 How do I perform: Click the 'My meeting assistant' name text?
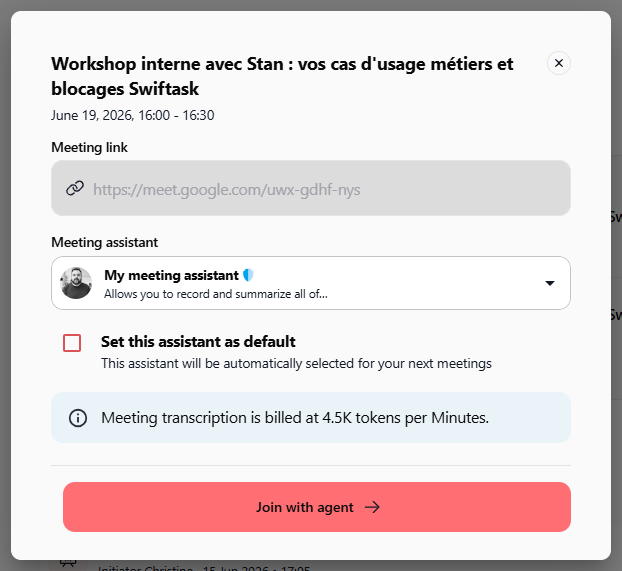171,275
